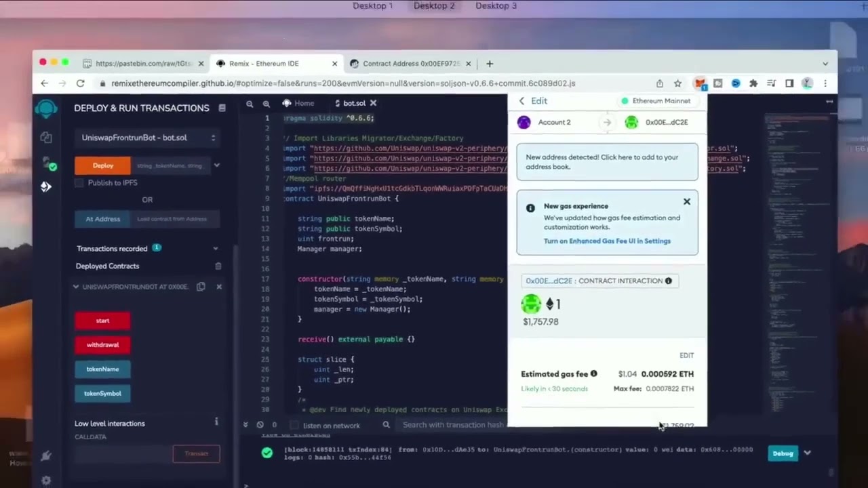The image size is (868, 488).
Task: Click the trash icon next to Deployed Contracts
Action: tap(218, 266)
